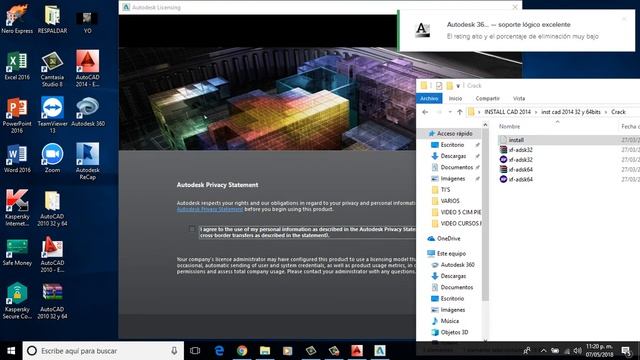Click the sidebar scroll-up arrow in Explorer
The height and width of the screenshot is (360, 640).
click(485, 125)
